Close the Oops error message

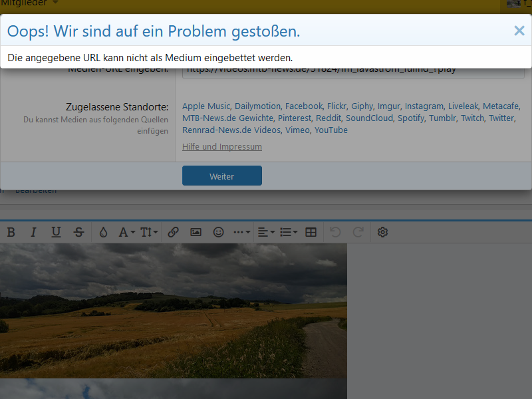(519, 31)
